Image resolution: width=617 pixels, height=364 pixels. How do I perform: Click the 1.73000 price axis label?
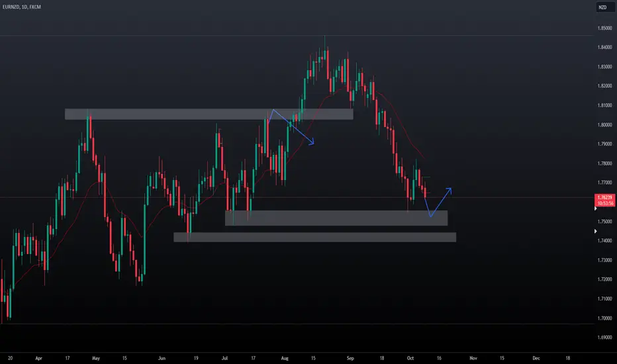click(x=605, y=260)
